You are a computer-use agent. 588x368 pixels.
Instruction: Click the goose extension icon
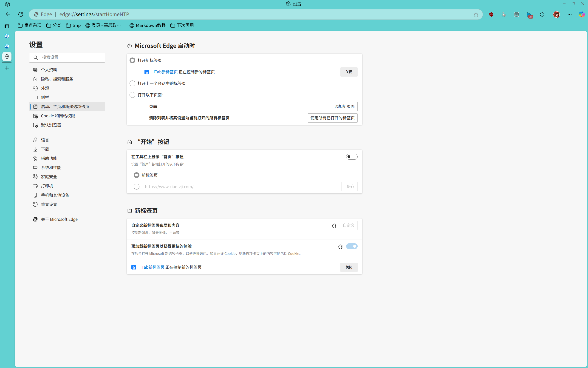tap(504, 14)
